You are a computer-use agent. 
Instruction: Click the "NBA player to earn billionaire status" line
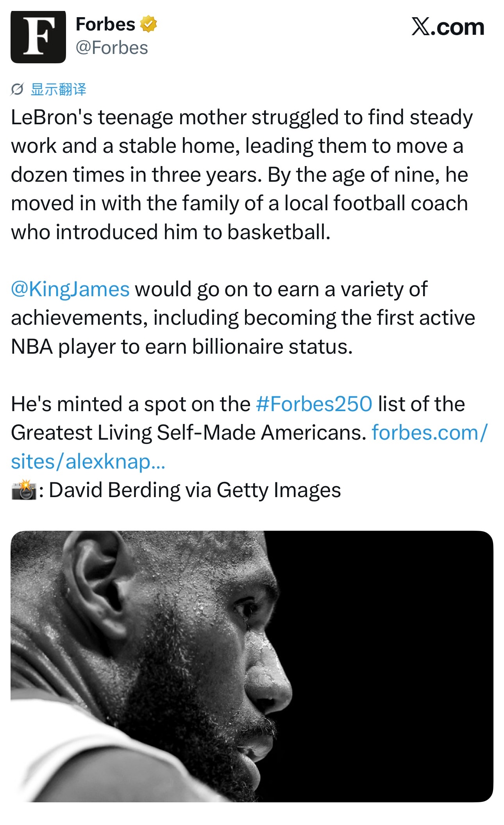[182, 347]
